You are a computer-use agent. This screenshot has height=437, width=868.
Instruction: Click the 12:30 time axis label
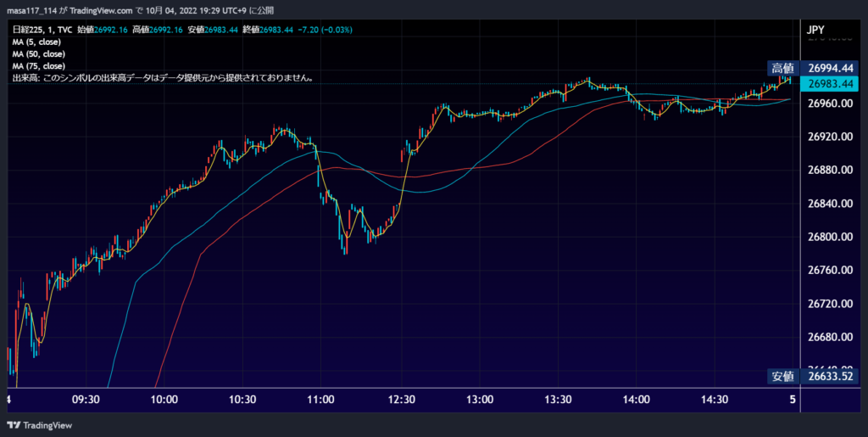tap(401, 400)
